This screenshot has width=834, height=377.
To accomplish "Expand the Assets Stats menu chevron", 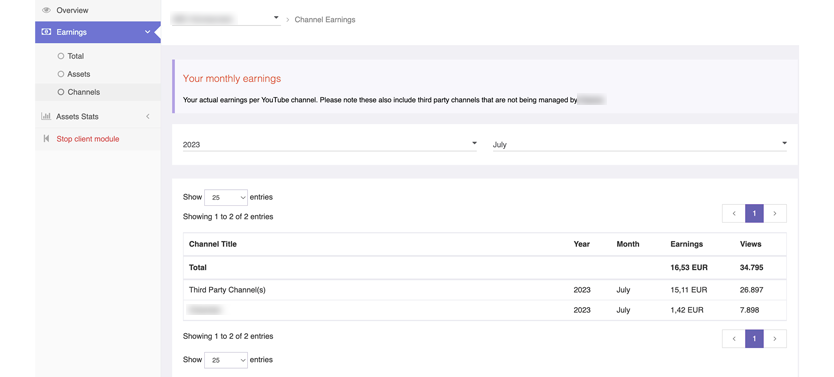I will point(148,116).
